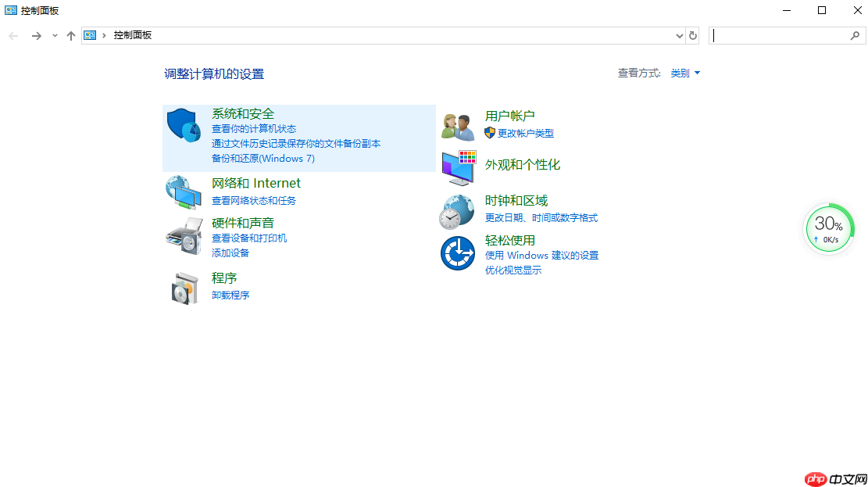868x487 pixels.
Task: Open 系统和安全 via its shield icon
Action: click(x=184, y=125)
